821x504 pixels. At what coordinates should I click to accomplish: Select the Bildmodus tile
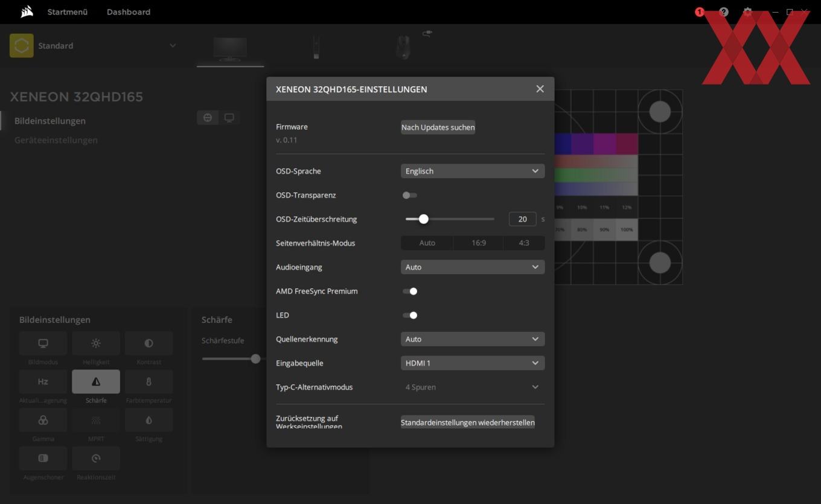click(x=43, y=343)
